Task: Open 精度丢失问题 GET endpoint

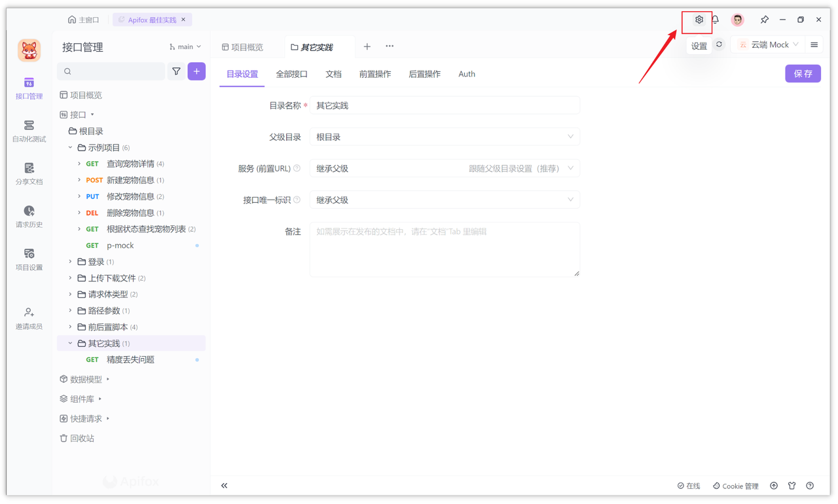Action: coord(130,359)
